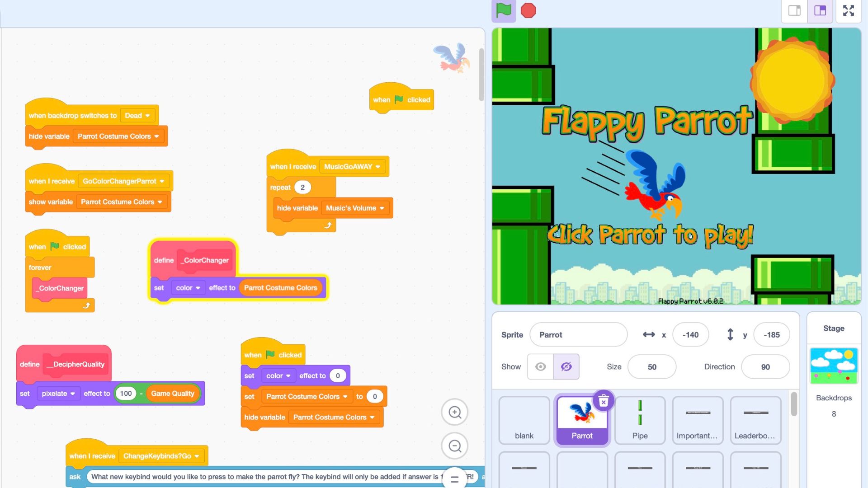This screenshot has height=488, width=868.
Task: Edit the sprite Size field
Action: [652, 367]
